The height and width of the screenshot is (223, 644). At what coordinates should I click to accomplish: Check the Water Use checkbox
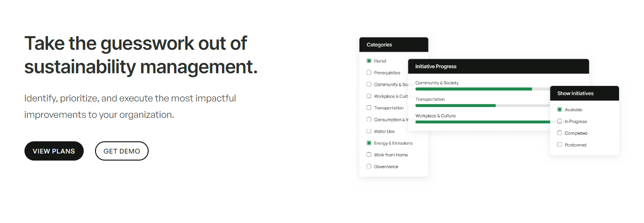click(369, 131)
